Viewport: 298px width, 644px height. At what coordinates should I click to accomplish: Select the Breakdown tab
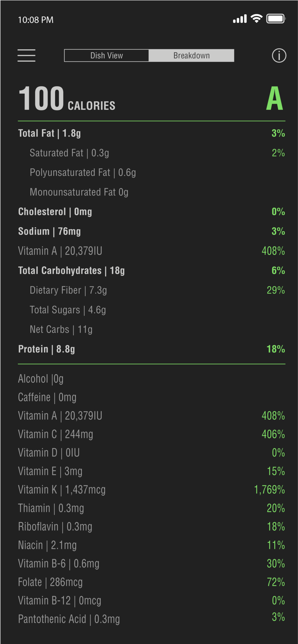[191, 56]
